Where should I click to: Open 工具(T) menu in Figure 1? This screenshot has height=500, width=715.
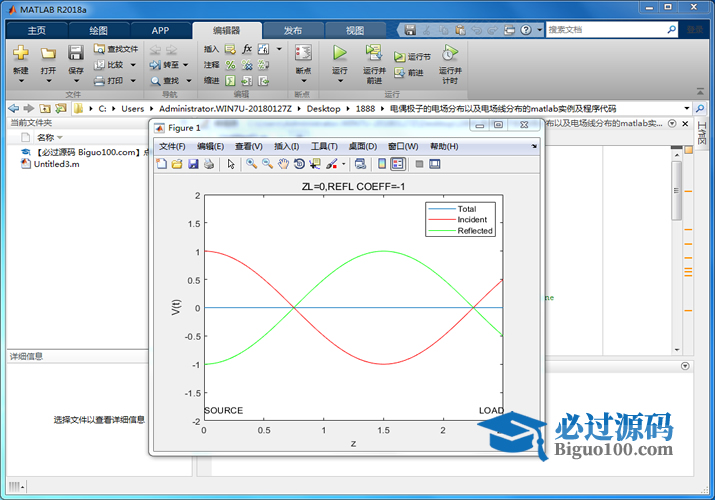(324, 146)
